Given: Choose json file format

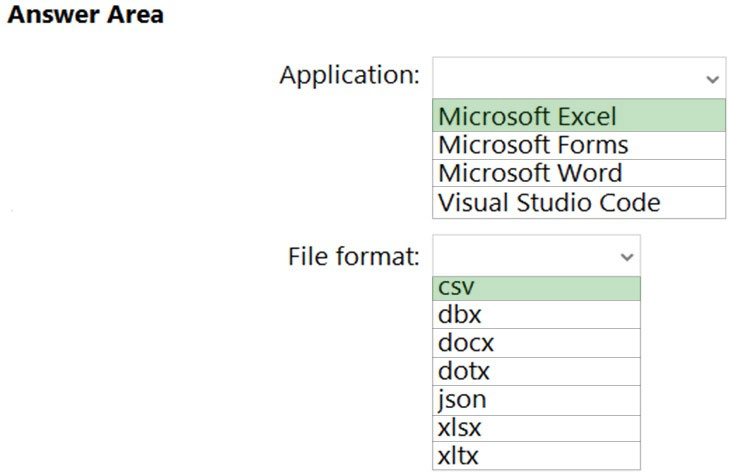Looking at the screenshot, I should coord(537,400).
